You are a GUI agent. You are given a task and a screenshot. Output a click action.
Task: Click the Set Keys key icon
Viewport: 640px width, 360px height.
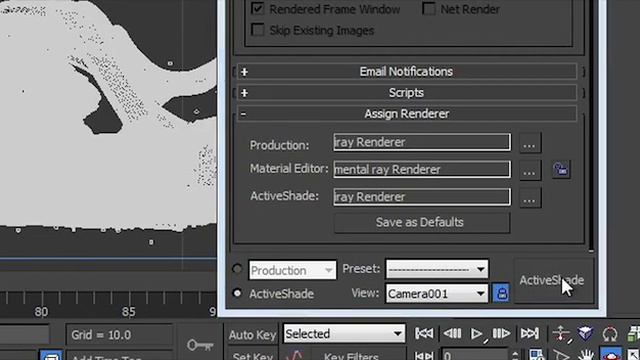[200, 345]
